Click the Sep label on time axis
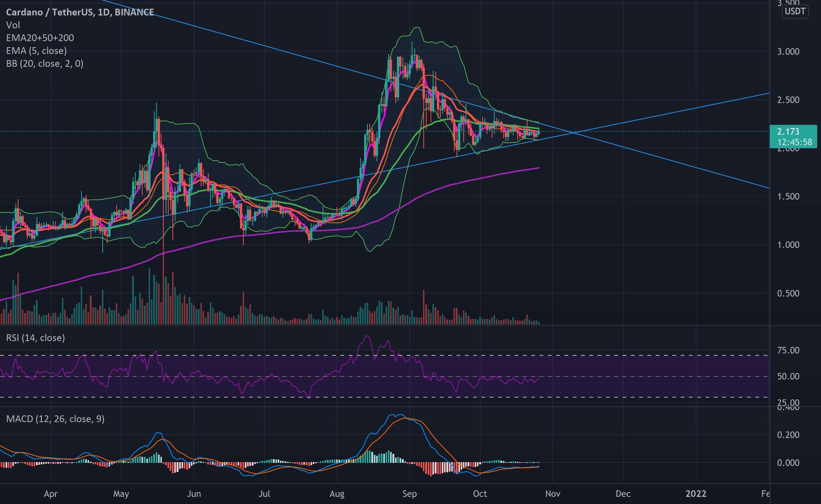 tap(409, 494)
